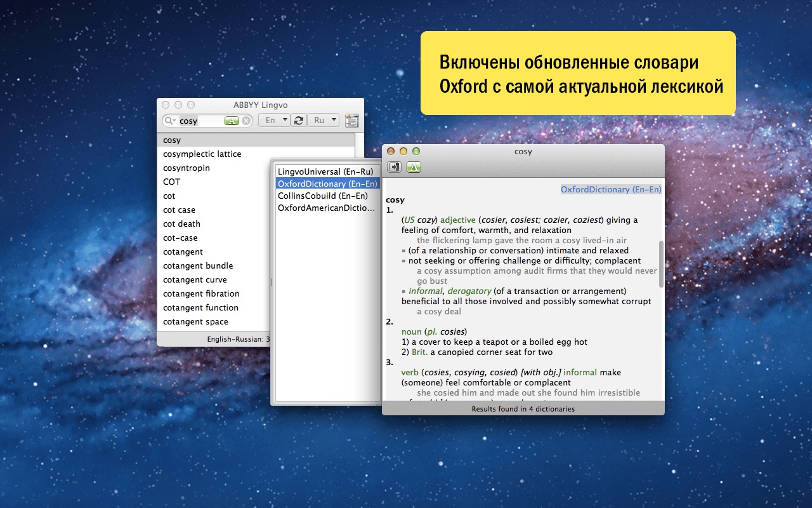This screenshot has width=812, height=508.
Task: Select 'cot case' in word list
Action: 214,210
